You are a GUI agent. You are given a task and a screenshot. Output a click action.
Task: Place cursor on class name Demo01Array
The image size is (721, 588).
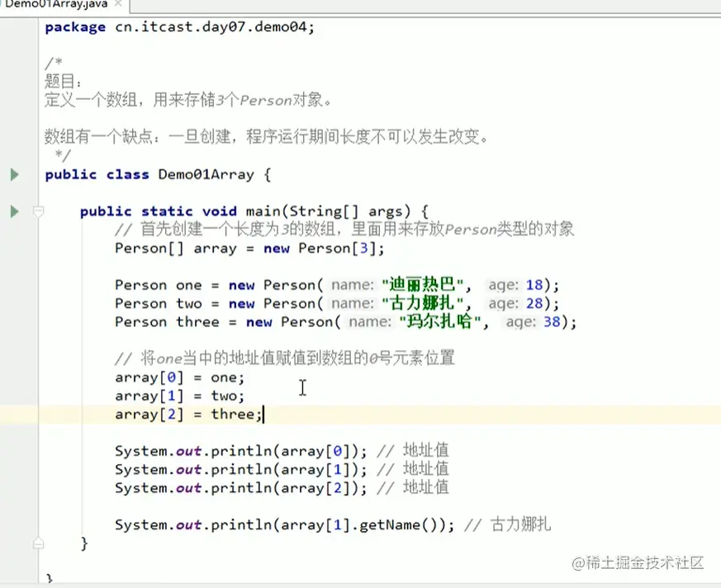[x=206, y=175]
